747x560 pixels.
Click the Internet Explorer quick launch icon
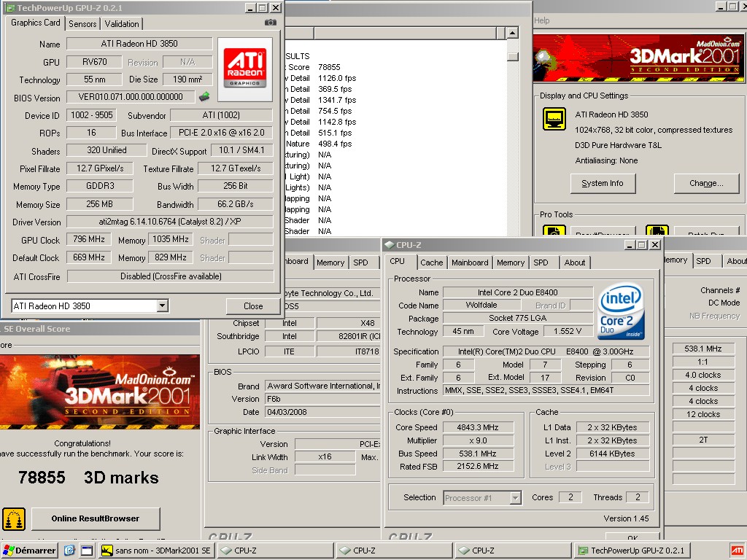[x=69, y=551]
